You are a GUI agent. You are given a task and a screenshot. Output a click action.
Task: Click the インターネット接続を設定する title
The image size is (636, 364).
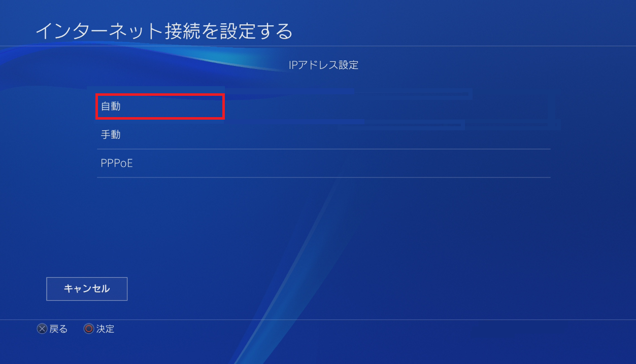click(x=164, y=31)
